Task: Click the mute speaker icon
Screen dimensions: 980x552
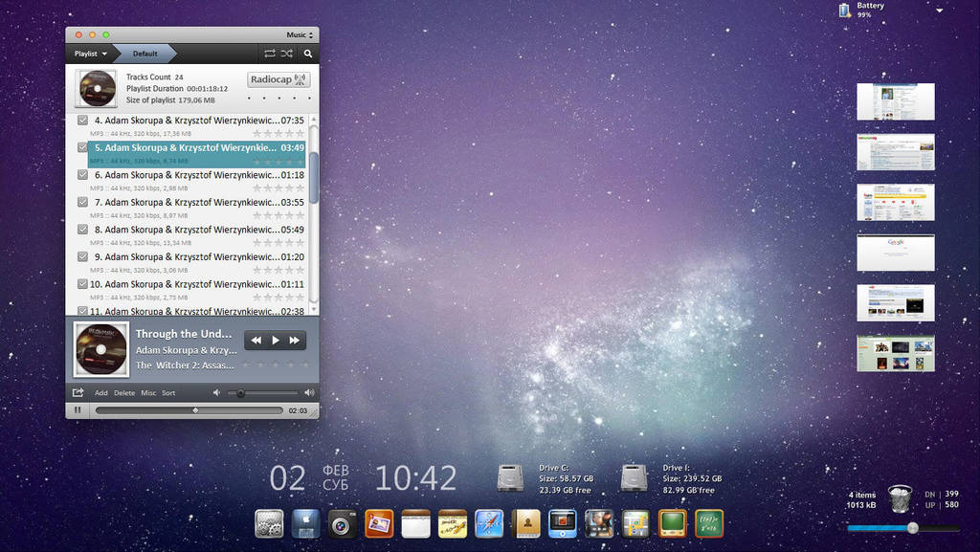Action: click(216, 393)
